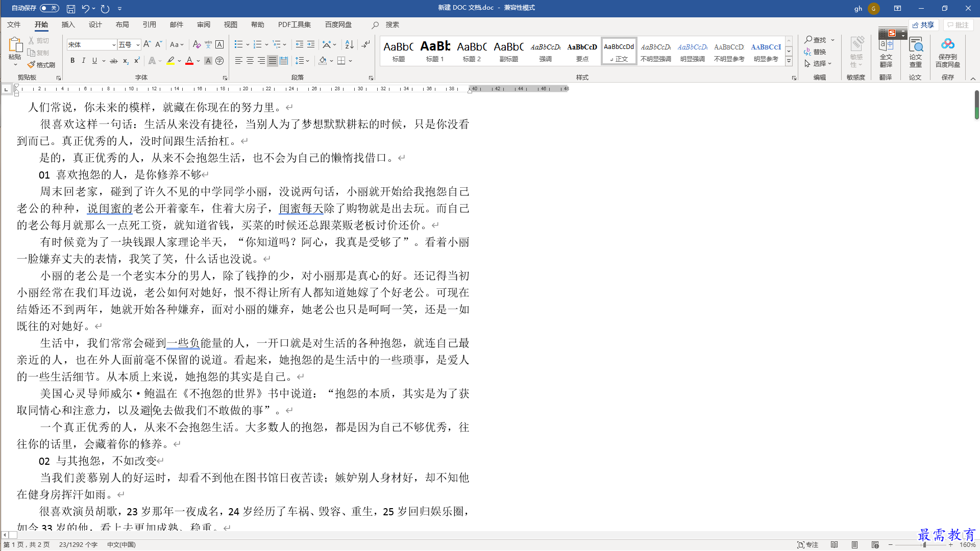Switch to the PDF工具集 tab
The image size is (980, 551).
click(294, 24)
